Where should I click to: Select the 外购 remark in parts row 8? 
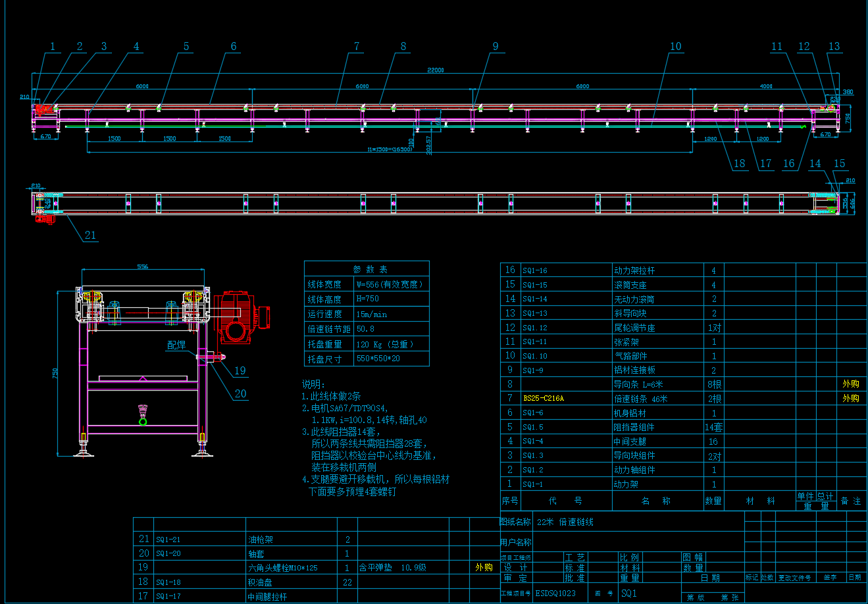click(850, 384)
